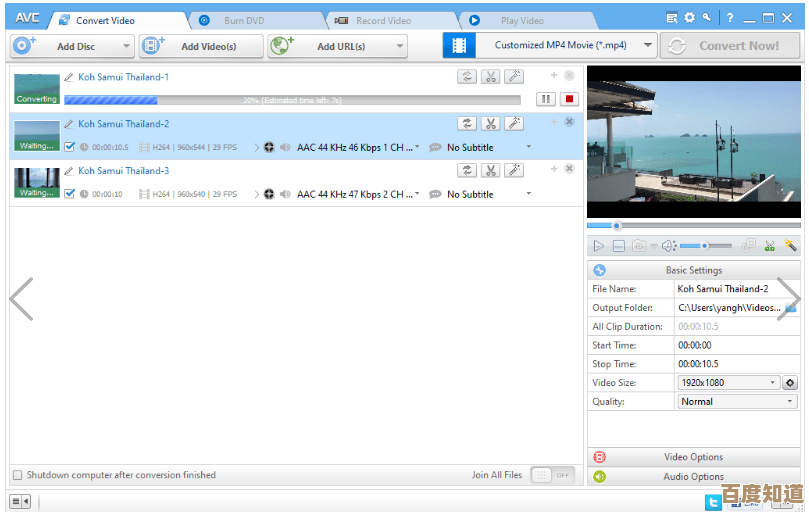809x512 pixels.
Task: Uncheck the Koh Samui Thailand-2 checkbox
Action: pos(69,147)
